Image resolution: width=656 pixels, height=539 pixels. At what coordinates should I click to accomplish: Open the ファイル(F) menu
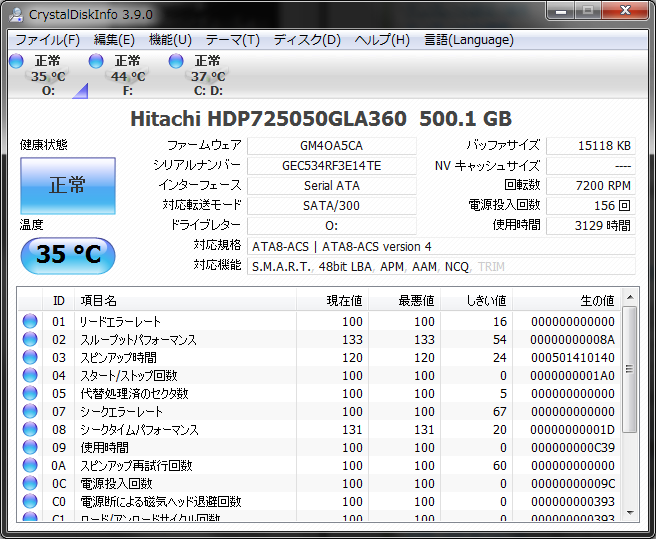(47, 40)
